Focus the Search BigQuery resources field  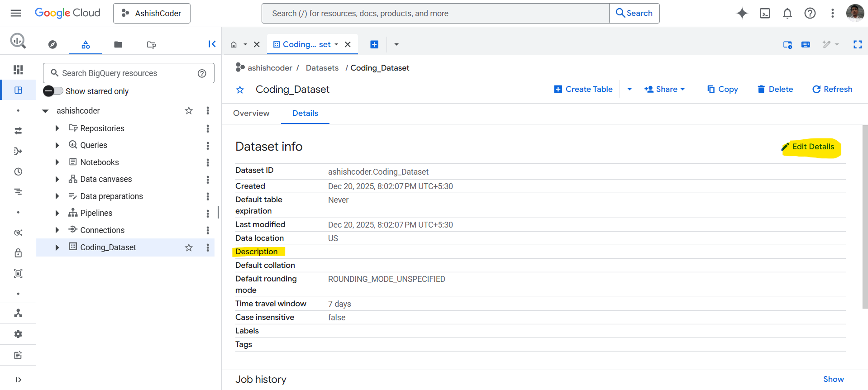129,73
